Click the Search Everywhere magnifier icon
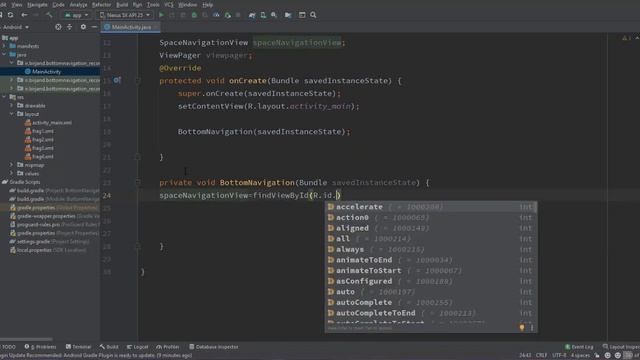 tap(313, 15)
